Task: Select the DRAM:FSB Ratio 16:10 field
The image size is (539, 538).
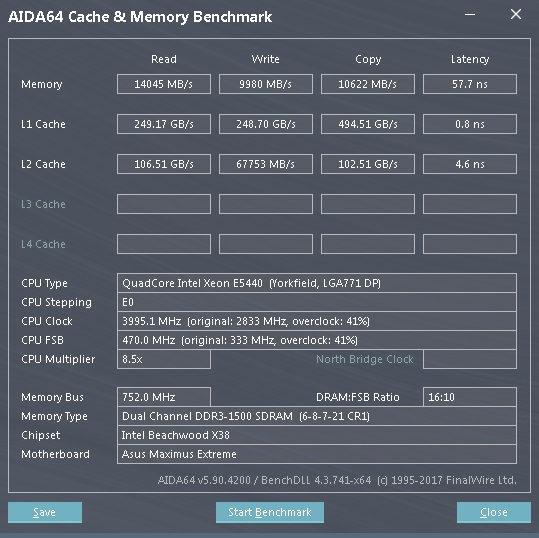Action: pyautogui.click(x=470, y=397)
